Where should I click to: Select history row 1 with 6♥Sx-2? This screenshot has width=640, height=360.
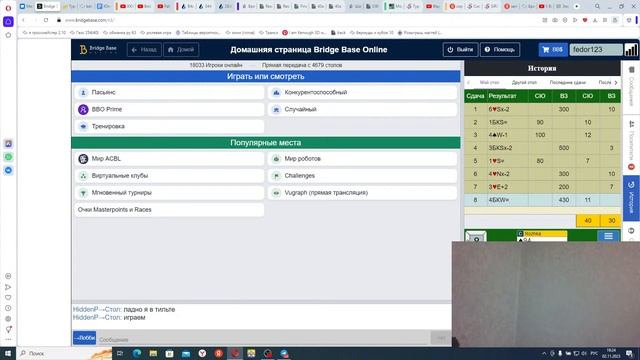(542, 109)
